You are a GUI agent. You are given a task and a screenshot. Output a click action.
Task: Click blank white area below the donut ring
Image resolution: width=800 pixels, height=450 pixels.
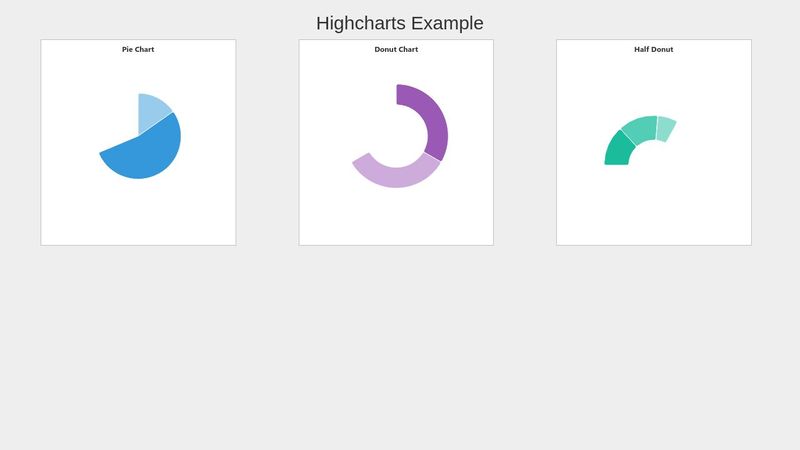pyautogui.click(x=396, y=217)
